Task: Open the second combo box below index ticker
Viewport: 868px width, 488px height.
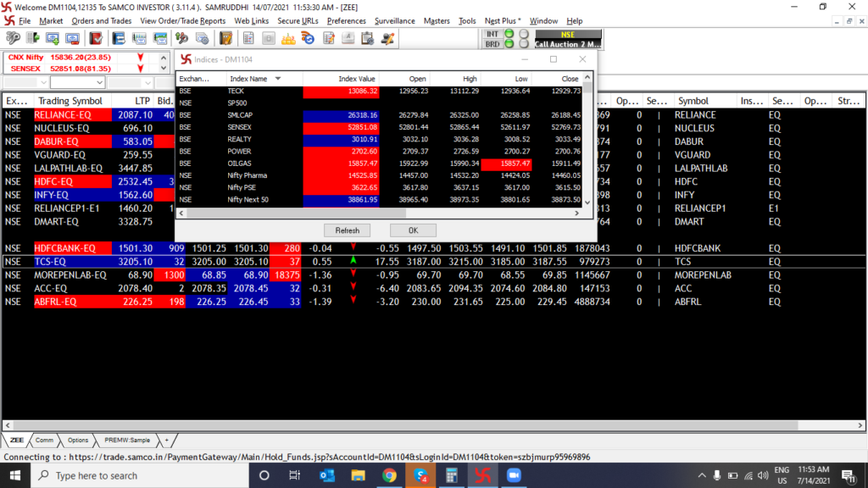Action: [x=76, y=83]
